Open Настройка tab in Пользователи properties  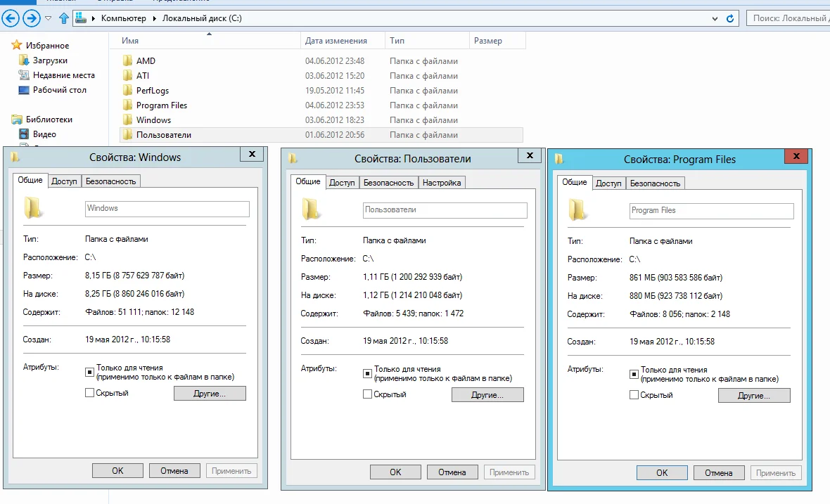(x=442, y=183)
